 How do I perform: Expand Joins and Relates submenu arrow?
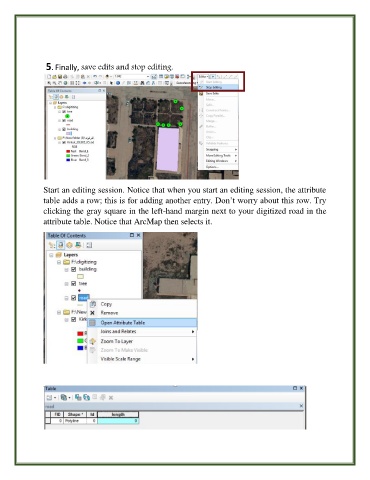193,332
